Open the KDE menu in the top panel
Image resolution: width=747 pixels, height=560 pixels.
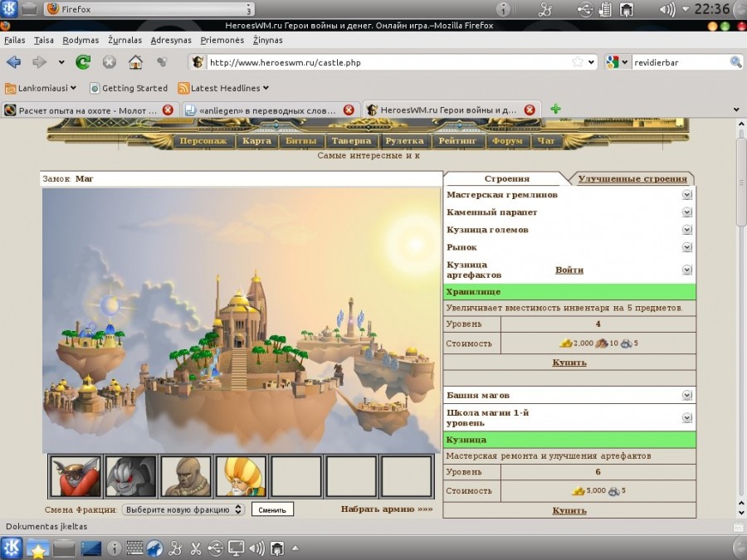click(x=8, y=9)
